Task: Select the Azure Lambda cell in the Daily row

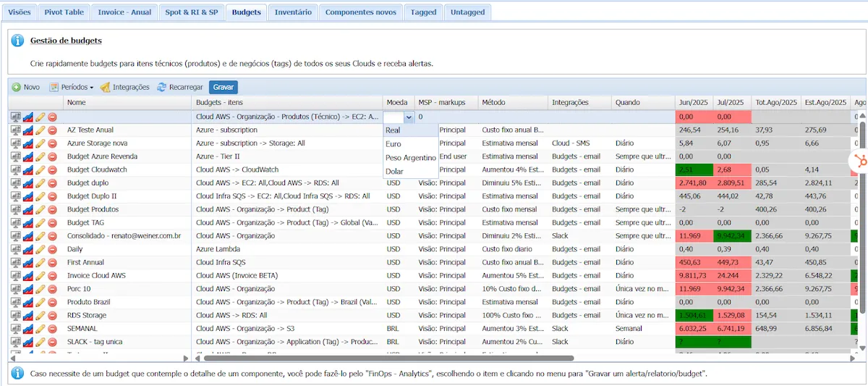Action: (x=287, y=249)
